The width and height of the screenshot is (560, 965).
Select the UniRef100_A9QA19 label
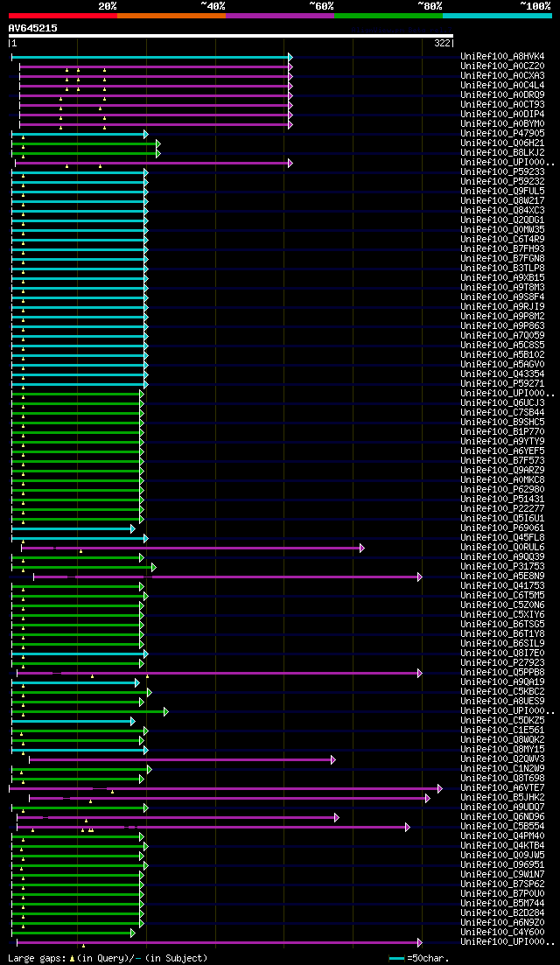pyautogui.click(x=502, y=682)
